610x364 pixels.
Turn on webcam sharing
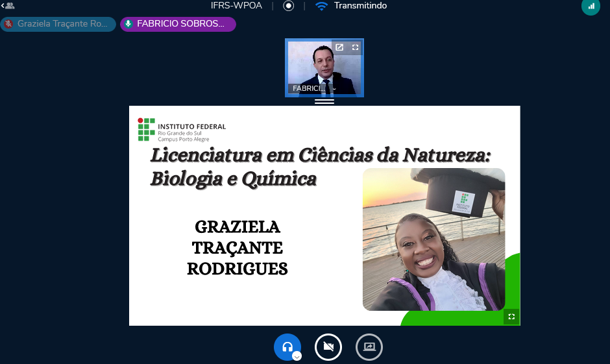click(x=328, y=347)
